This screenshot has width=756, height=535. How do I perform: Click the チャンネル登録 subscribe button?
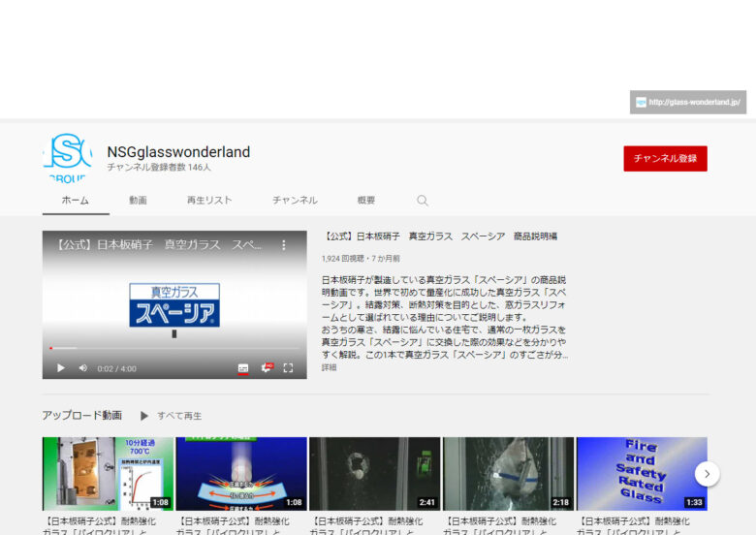coord(665,159)
